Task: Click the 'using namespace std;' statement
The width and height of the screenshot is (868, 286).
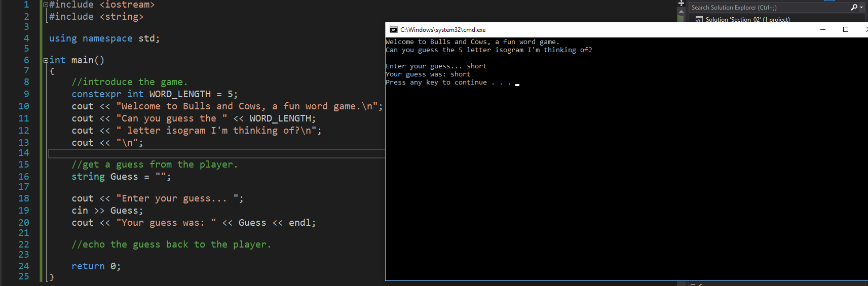Action: [x=104, y=38]
